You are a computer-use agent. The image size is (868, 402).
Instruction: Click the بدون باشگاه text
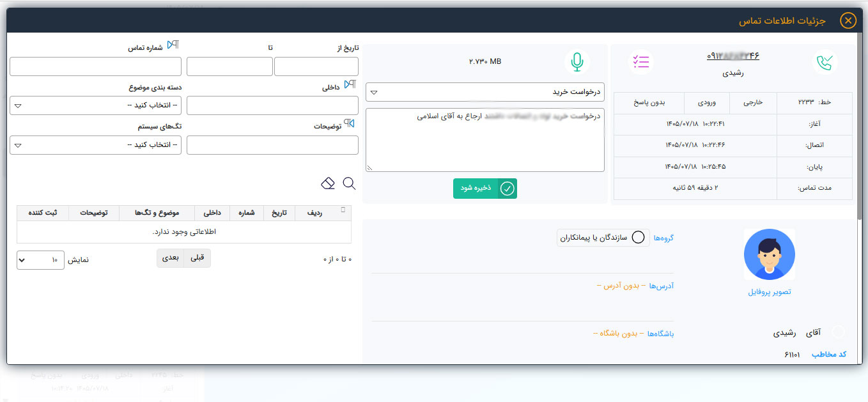pyautogui.click(x=619, y=334)
